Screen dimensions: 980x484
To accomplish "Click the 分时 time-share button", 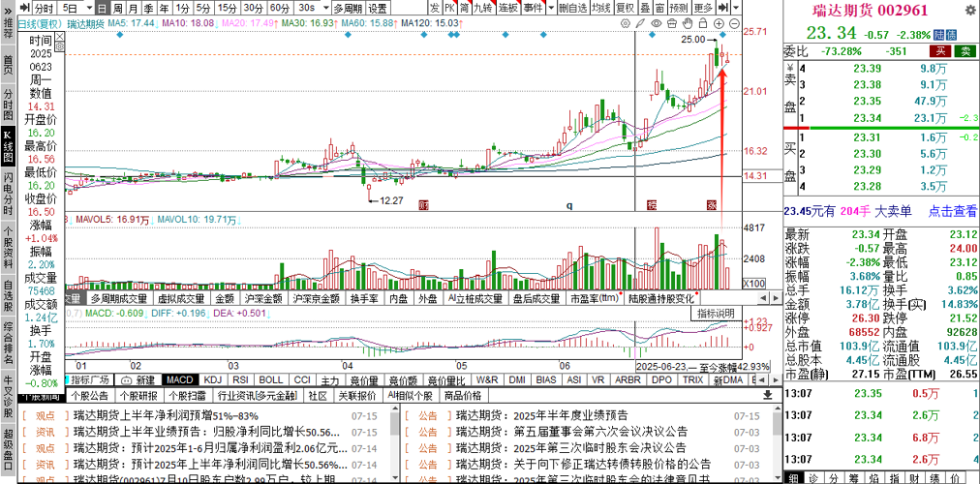I will pyautogui.click(x=45, y=8).
